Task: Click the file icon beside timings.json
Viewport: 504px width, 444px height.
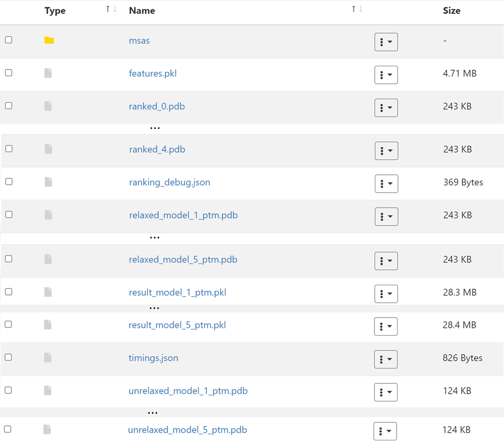Action: (x=48, y=358)
